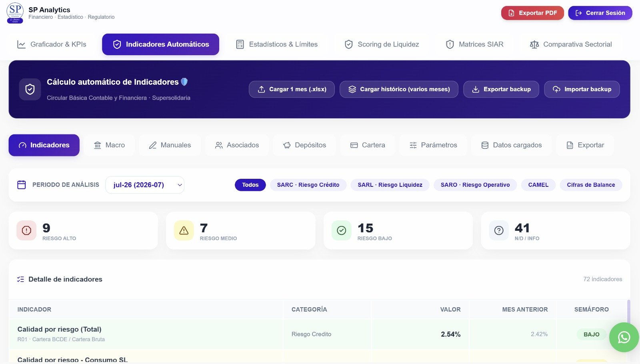Export the report with Exportar PDF
Image resolution: width=640 pixels, height=364 pixels.
(x=532, y=13)
